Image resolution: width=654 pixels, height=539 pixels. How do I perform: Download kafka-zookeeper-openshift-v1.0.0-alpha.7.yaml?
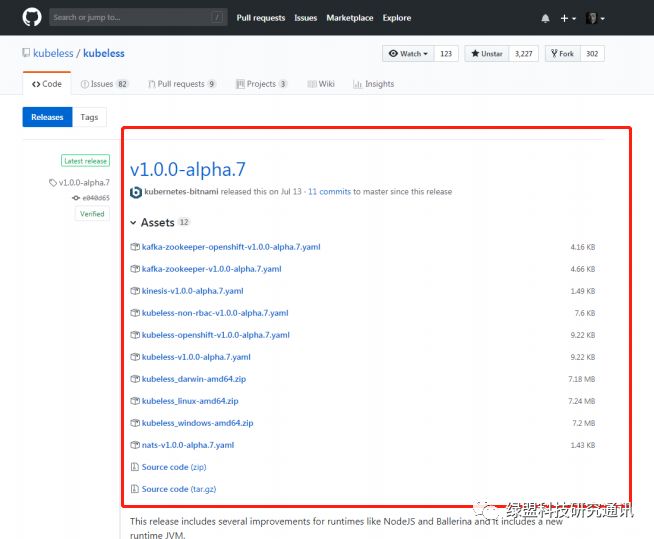231,247
